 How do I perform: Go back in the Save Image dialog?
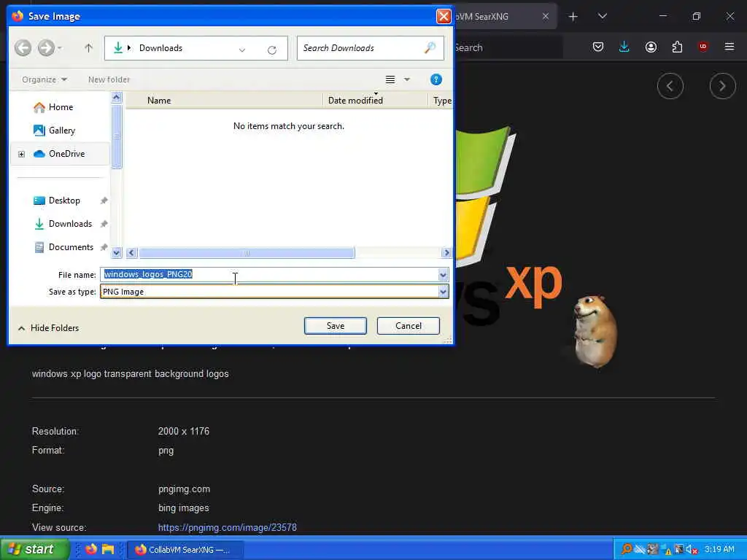(23, 47)
